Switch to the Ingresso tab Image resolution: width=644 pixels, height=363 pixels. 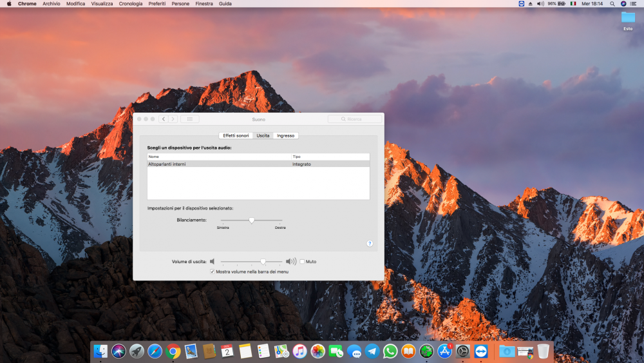(285, 135)
